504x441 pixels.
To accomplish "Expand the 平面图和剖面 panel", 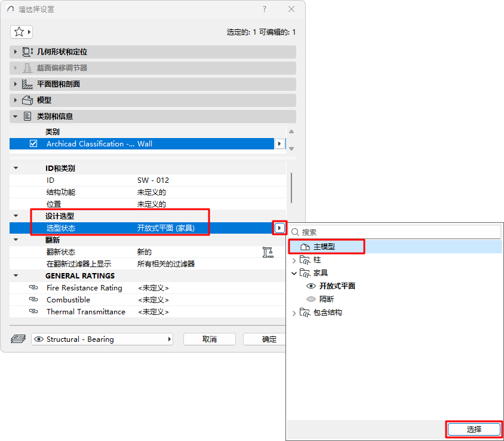I will [x=15, y=84].
